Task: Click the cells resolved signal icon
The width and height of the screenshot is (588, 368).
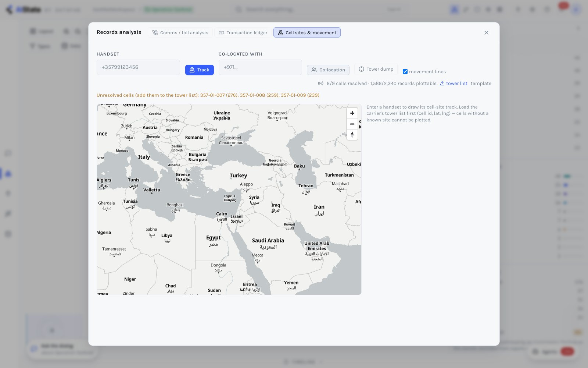Action: [321, 84]
